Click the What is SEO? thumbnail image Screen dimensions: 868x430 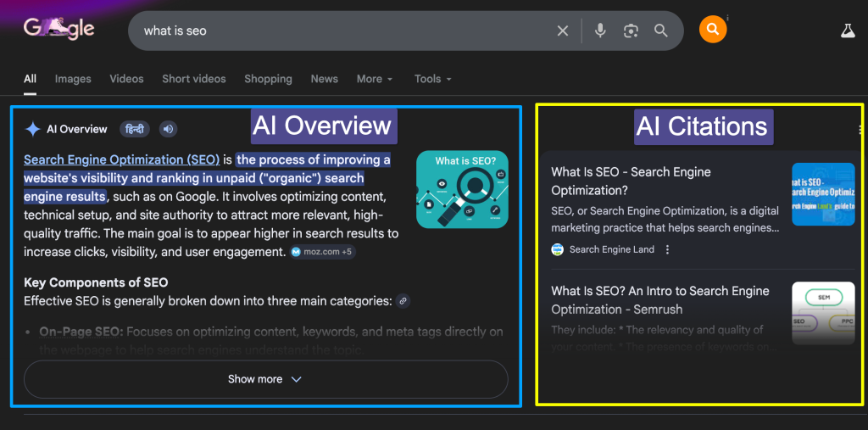tap(462, 189)
